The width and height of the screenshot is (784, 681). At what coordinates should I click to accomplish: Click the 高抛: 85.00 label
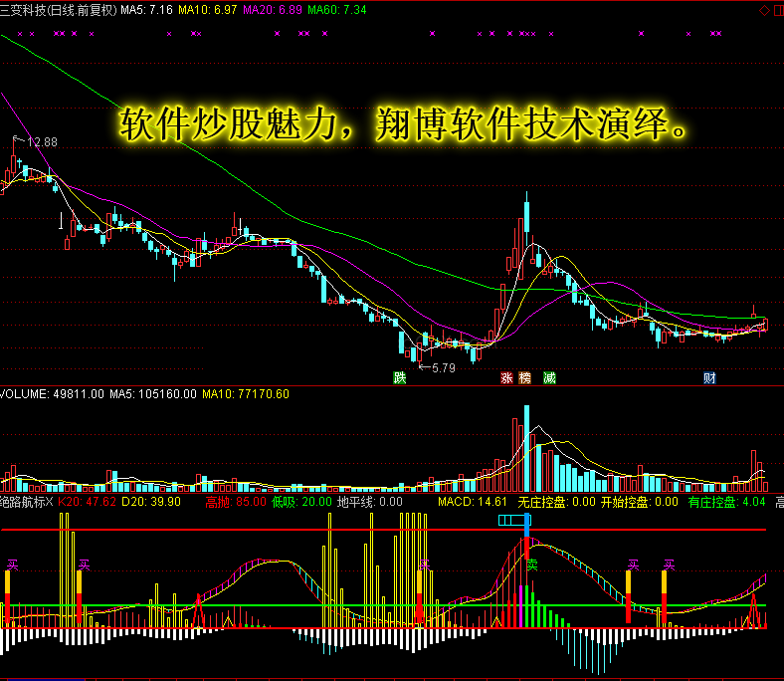point(236,502)
